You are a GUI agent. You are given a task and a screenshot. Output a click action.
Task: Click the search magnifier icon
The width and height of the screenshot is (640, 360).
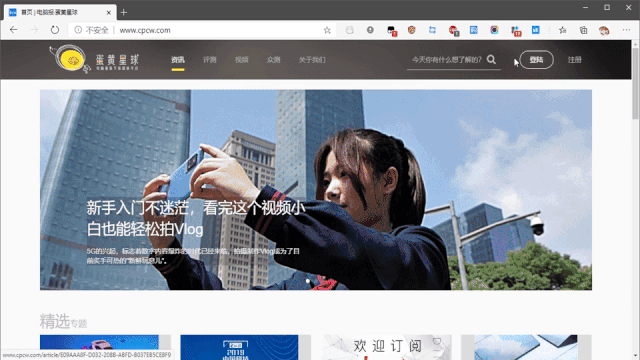491,60
